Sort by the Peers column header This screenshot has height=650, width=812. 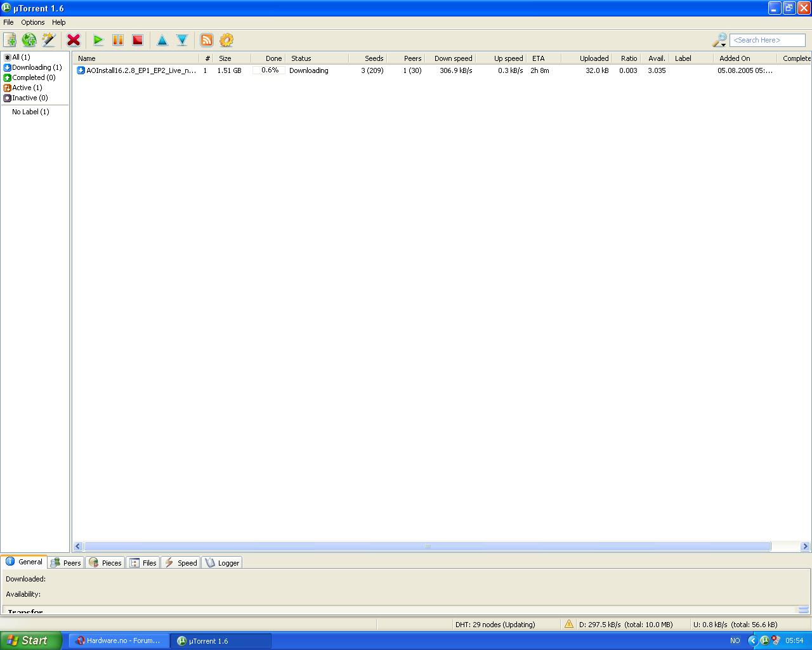pos(406,58)
